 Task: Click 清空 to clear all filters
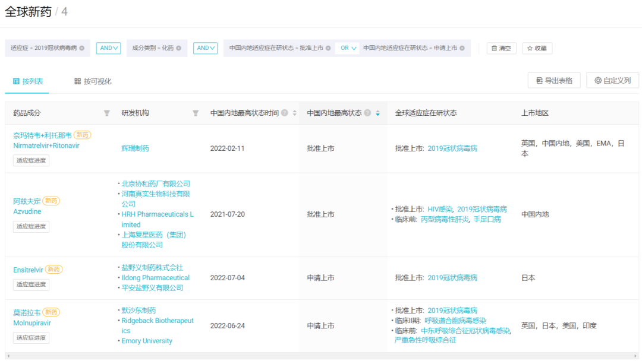pyautogui.click(x=501, y=48)
